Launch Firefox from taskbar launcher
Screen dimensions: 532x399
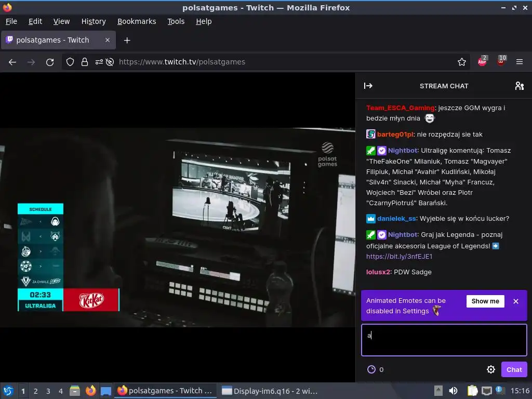pyautogui.click(x=90, y=391)
